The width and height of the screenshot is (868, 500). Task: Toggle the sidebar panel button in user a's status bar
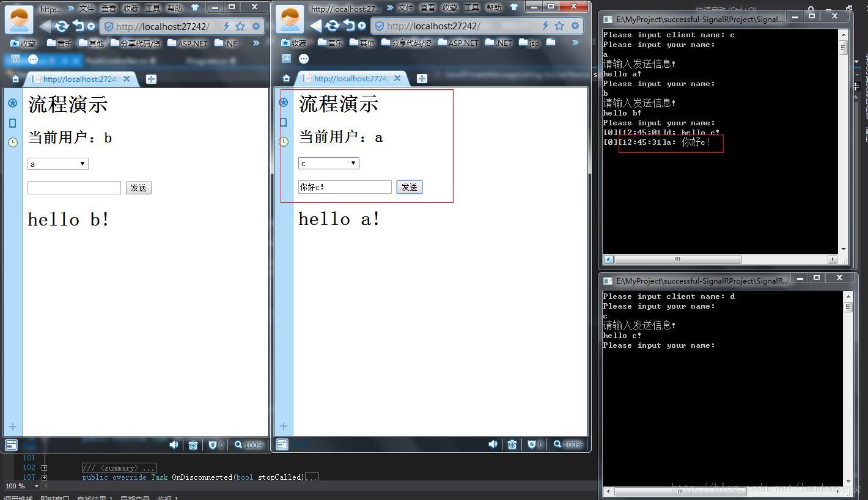click(282, 444)
